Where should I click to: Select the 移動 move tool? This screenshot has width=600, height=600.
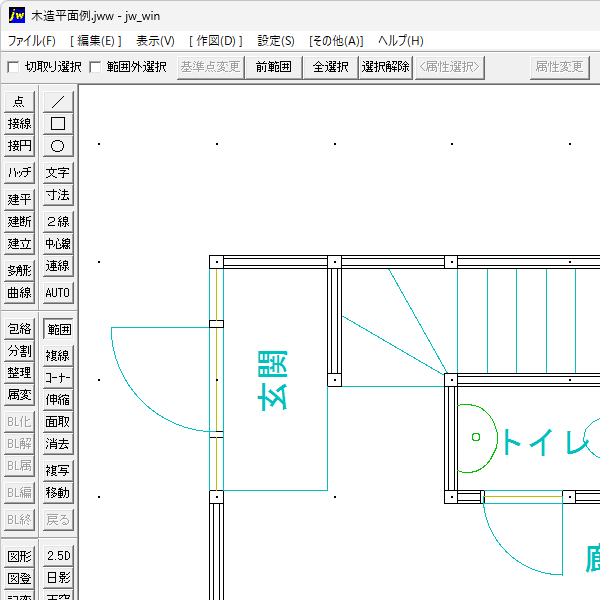[58, 493]
